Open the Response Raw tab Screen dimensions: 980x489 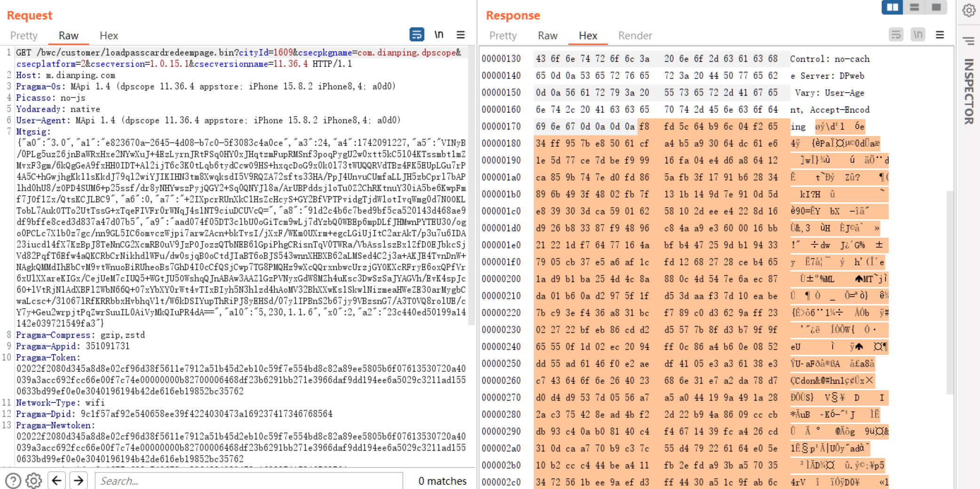pos(547,36)
